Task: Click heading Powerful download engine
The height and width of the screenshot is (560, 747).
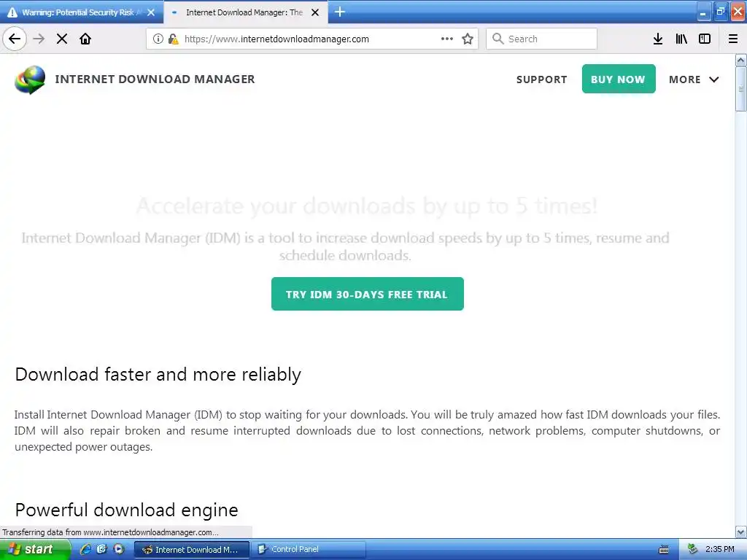Action: [126, 510]
